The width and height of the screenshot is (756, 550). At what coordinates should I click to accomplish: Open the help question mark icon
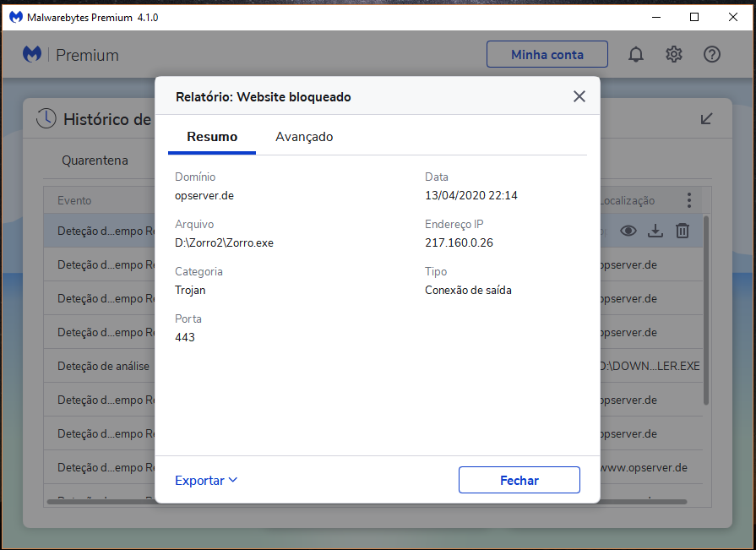pyautogui.click(x=711, y=54)
